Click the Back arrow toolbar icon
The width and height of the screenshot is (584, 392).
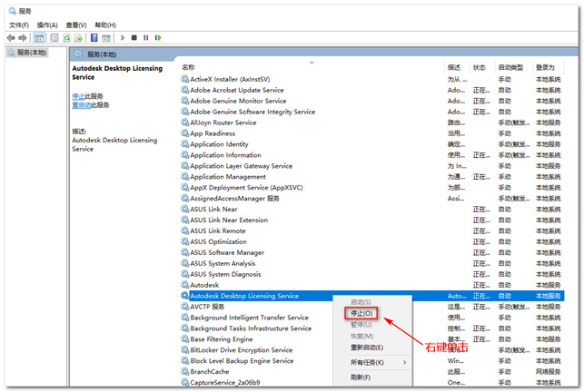coord(11,37)
